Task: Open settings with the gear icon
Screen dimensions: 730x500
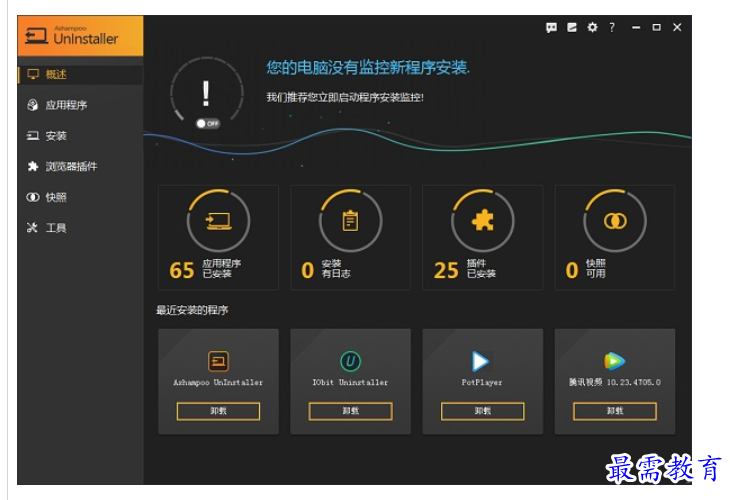Action: pyautogui.click(x=592, y=27)
